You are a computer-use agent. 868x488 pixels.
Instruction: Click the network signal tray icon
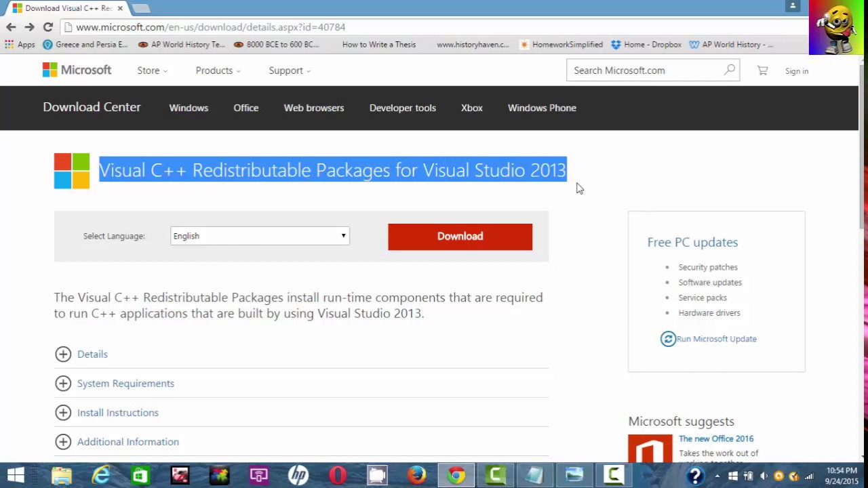click(809, 476)
